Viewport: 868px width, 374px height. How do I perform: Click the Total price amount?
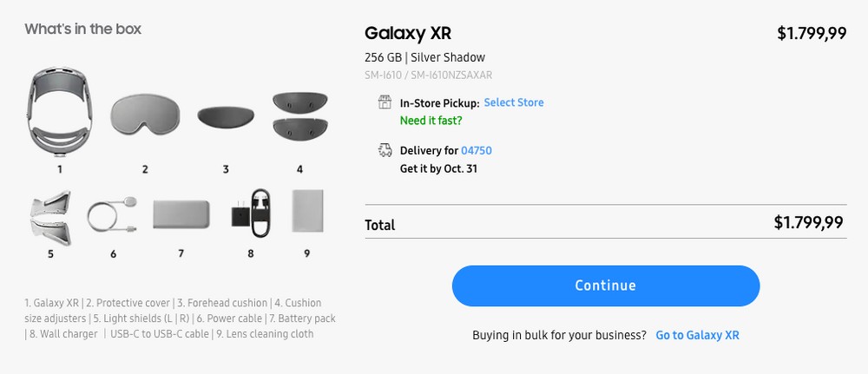pos(808,222)
